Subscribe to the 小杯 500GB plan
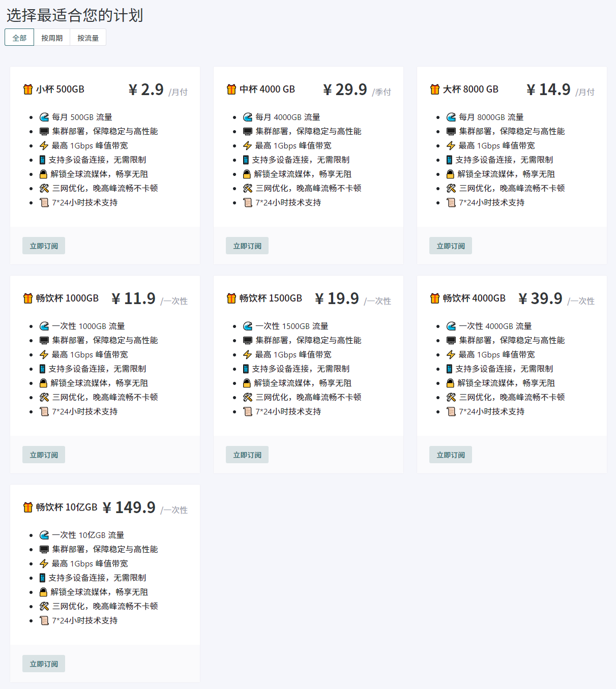616x689 pixels. click(44, 246)
